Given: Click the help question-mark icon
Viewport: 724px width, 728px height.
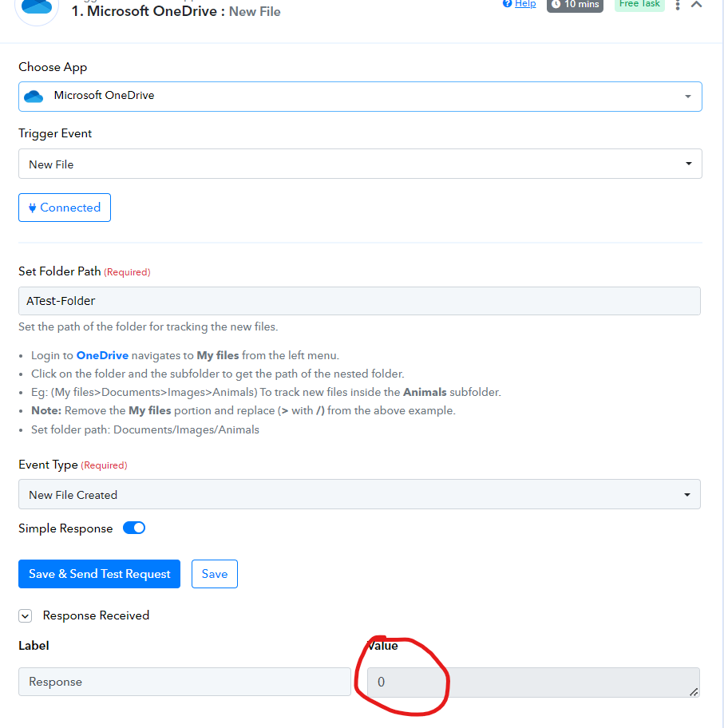Looking at the screenshot, I should pos(507,4).
